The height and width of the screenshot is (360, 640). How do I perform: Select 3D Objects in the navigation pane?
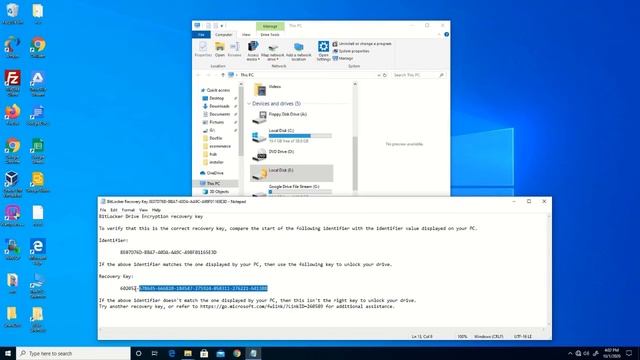pyautogui.click(x=216, y=191)
